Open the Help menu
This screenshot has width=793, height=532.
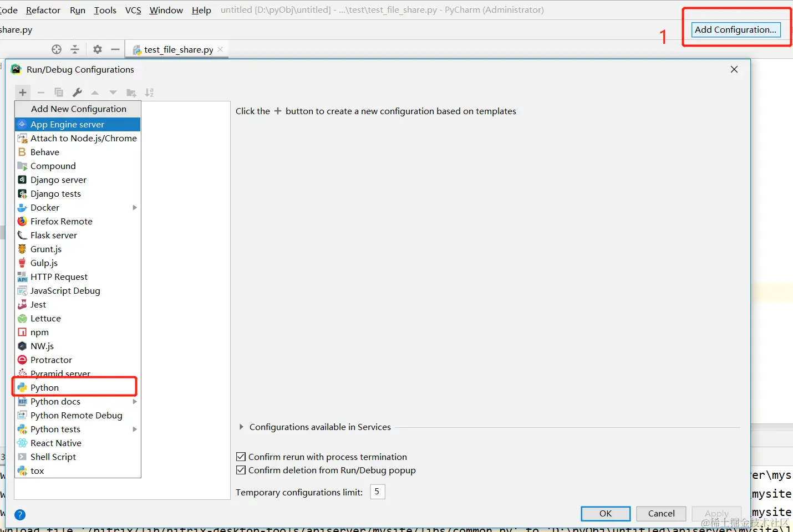[201, 10]
